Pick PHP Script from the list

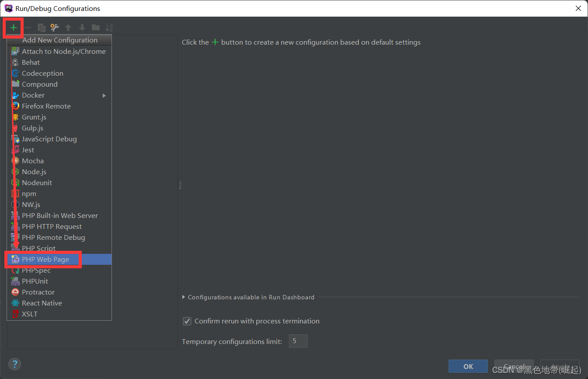(59, 248)
